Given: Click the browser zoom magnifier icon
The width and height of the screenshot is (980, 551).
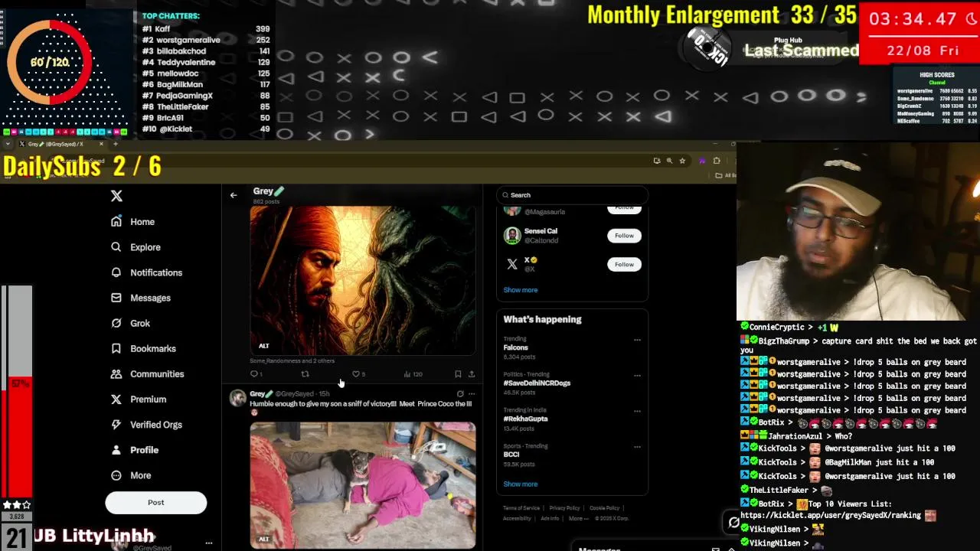Looking at the screenshot, I should click(x=669, y=161).
